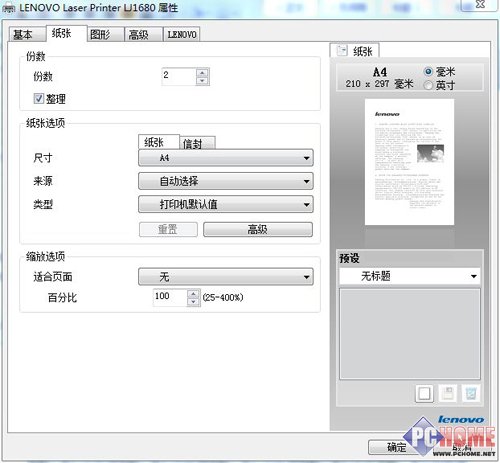Switch to the 基本 tab

(x=26, y=34)
